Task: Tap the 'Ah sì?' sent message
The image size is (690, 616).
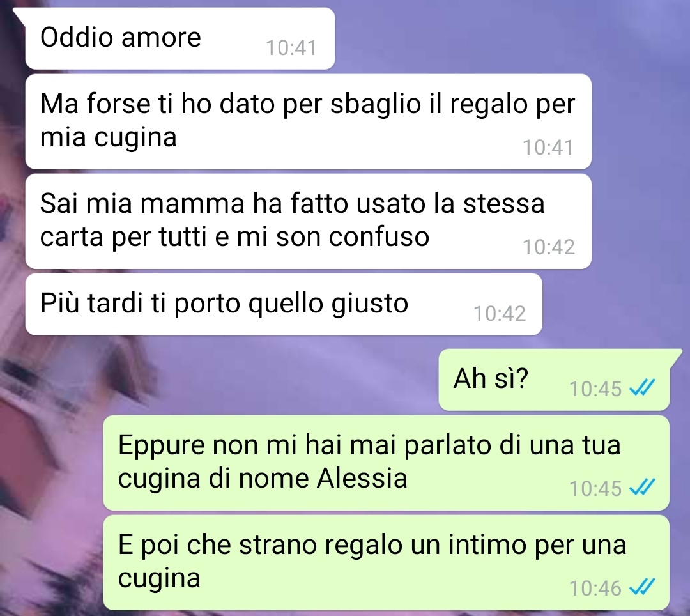Action: click(554, 380)
